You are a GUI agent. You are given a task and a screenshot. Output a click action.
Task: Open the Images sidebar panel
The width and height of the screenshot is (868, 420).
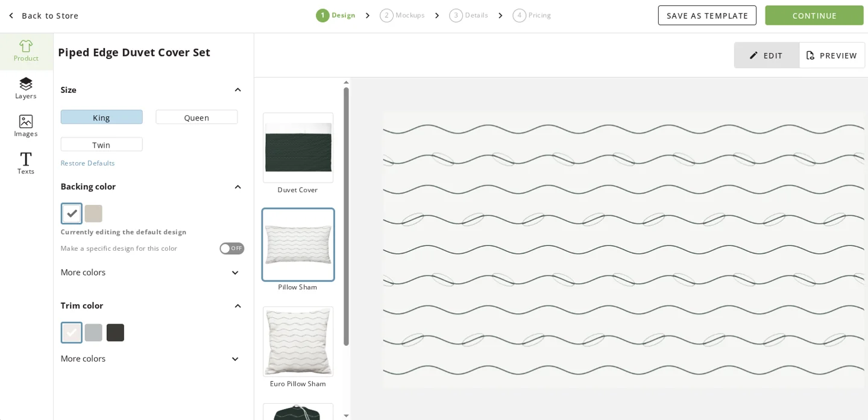tap(26, 127)
